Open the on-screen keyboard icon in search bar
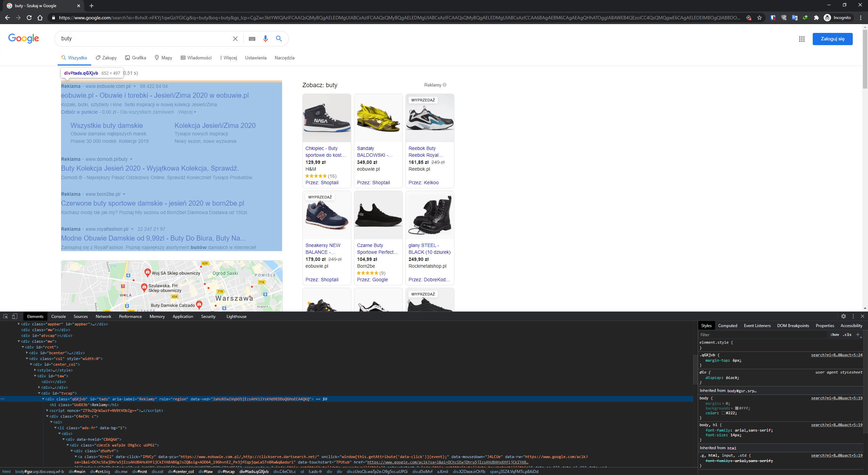This screenshot has width=868, height=475. point(252,38)
